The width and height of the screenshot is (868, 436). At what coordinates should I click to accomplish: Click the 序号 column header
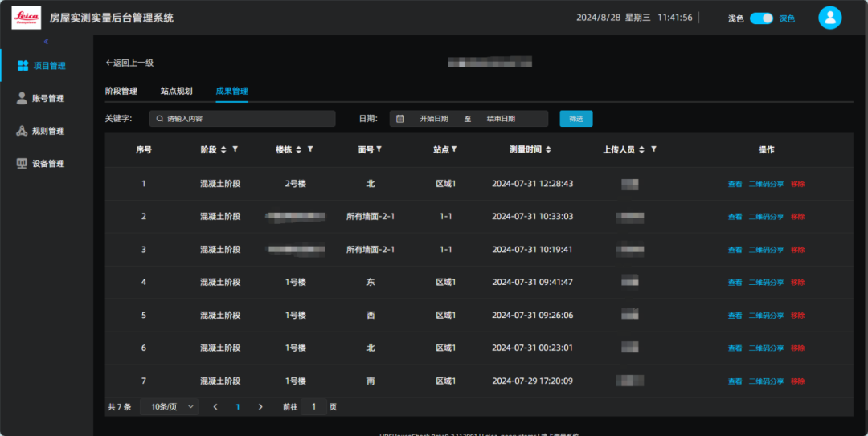click(144, 150)
